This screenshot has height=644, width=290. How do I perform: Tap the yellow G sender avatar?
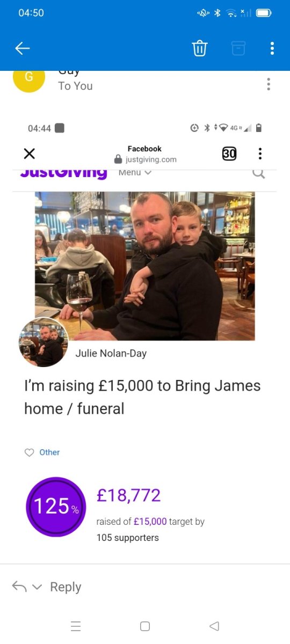click(29, 77)
